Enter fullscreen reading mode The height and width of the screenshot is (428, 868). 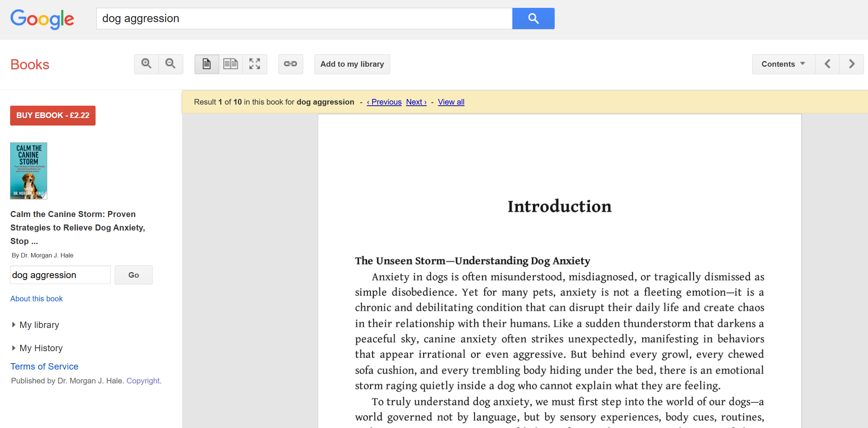click(255, 64)
